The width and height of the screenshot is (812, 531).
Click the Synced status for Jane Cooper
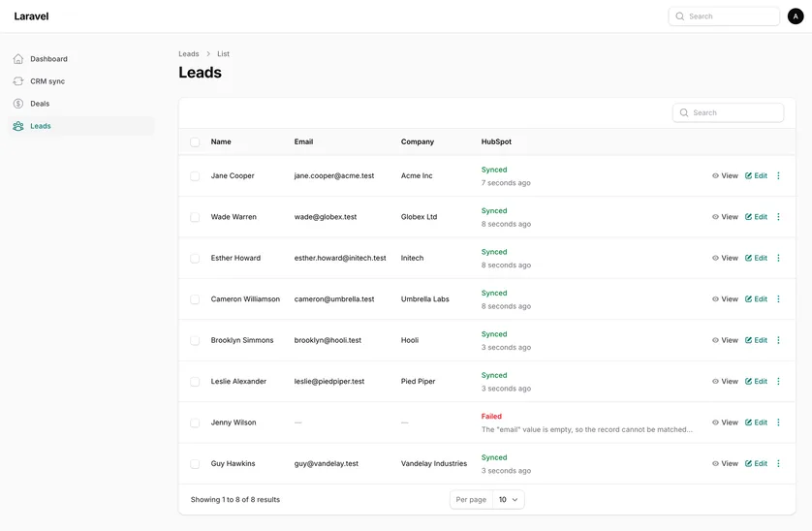pyautogui.click(x=494, y=170)
